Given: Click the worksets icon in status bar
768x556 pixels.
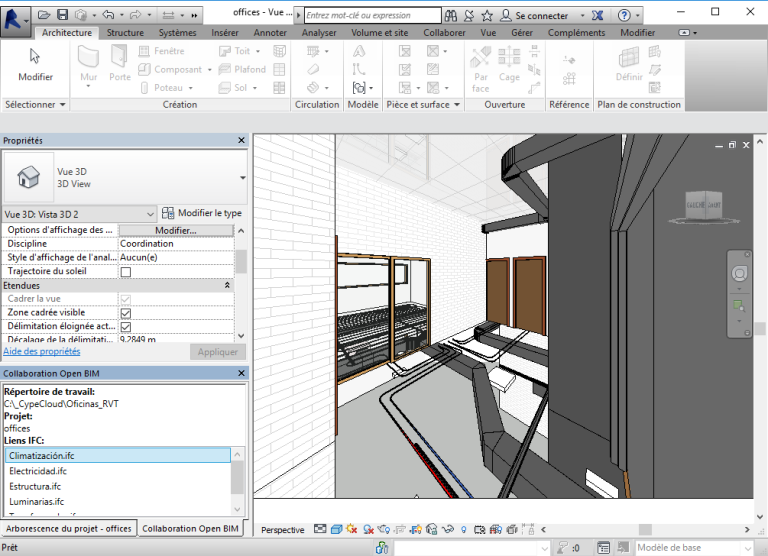Looking at the screenshot, I should click(x=382, y=548).
